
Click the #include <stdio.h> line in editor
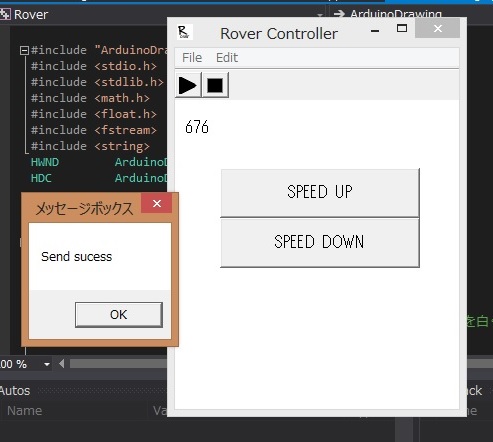click(94, 66)
